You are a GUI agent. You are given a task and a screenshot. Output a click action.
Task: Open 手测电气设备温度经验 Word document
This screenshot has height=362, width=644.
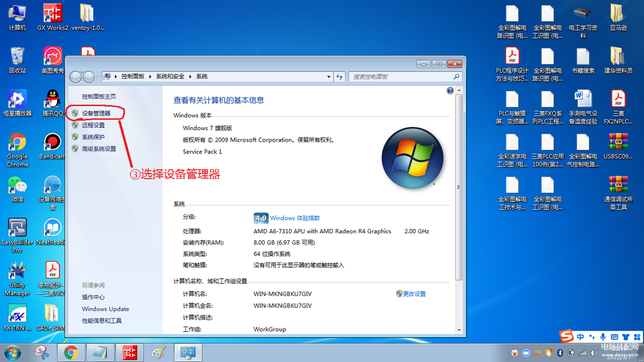583,107
